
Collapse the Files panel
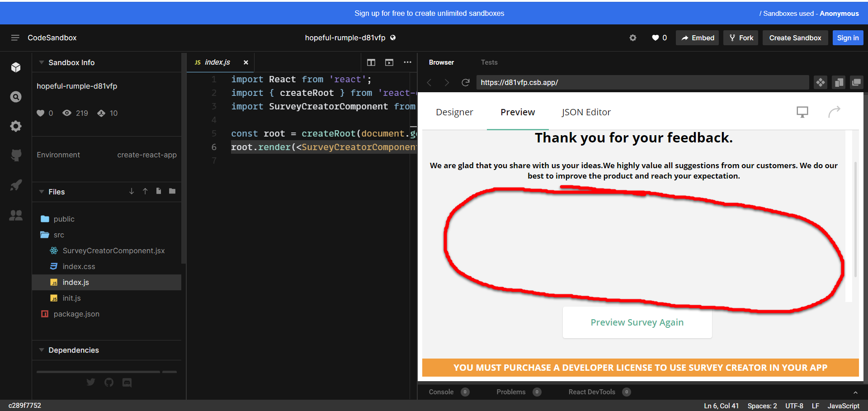pos(42,192)
